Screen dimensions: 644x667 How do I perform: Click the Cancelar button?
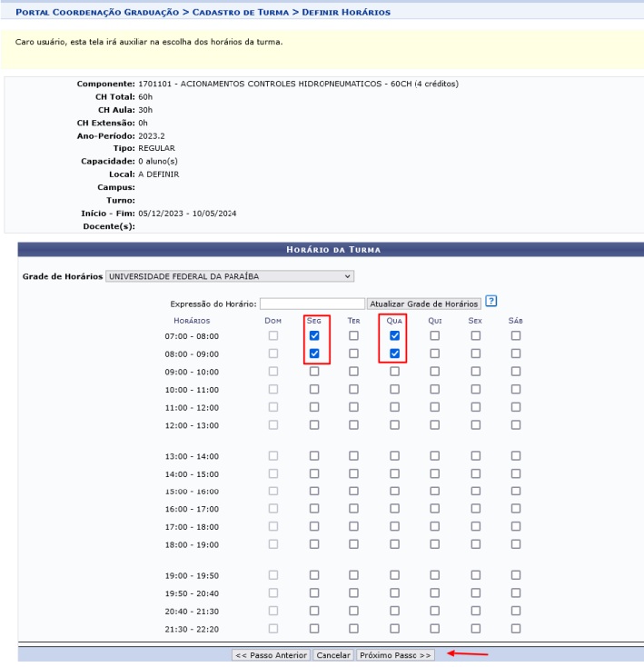pos(333,655)
